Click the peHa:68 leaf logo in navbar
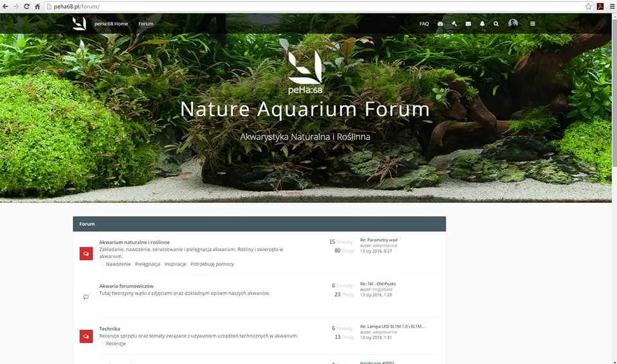Viewport: 617px width, 364px height. pyautogui.click(x=79, y=23)
